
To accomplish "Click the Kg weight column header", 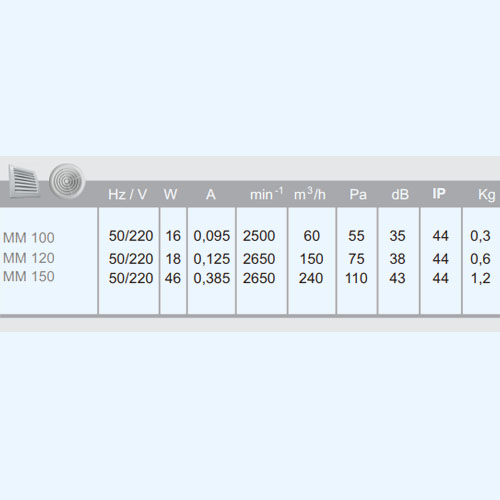I will click(x=487, y=195).
